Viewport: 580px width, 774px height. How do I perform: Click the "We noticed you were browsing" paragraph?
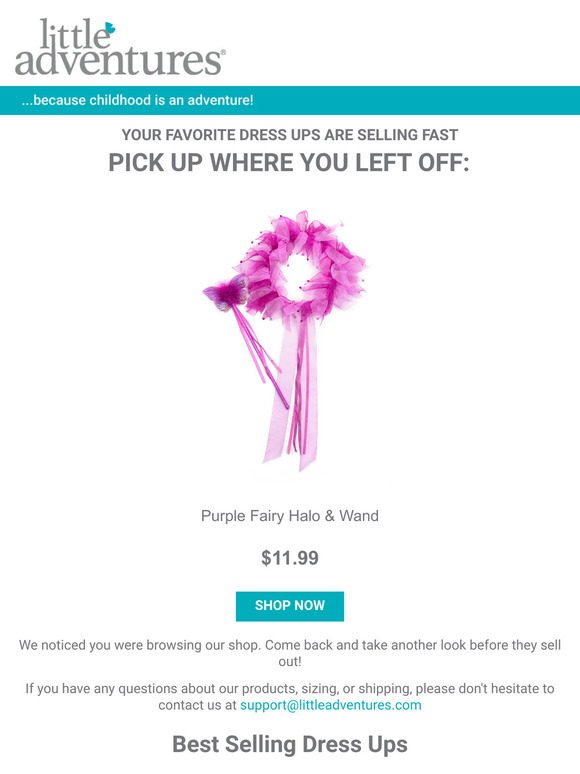[x=290, y=653]
